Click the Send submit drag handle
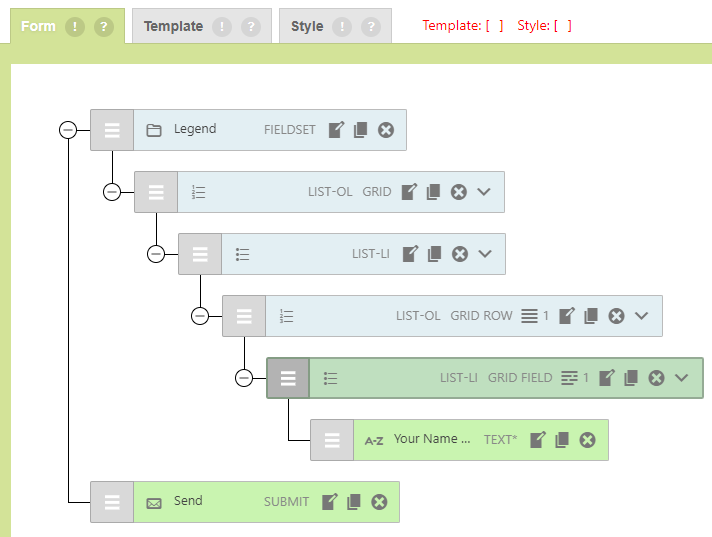 112,502
